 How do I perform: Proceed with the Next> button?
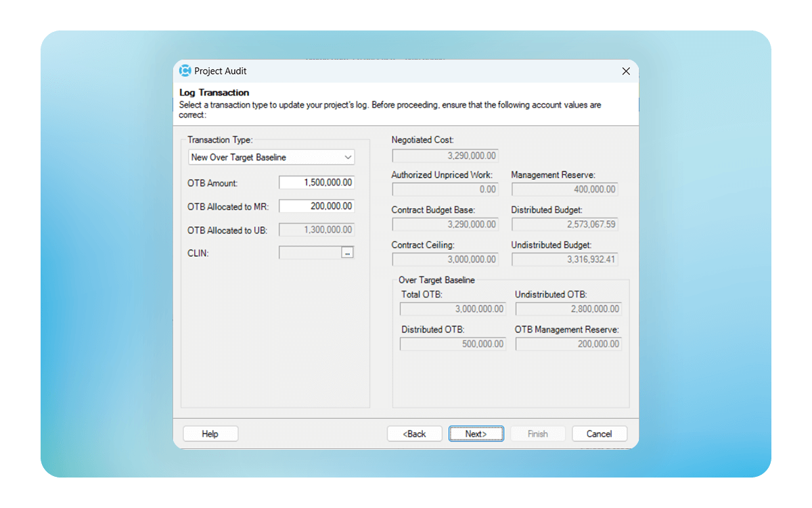pyautogui.click(x=476, y=433)
